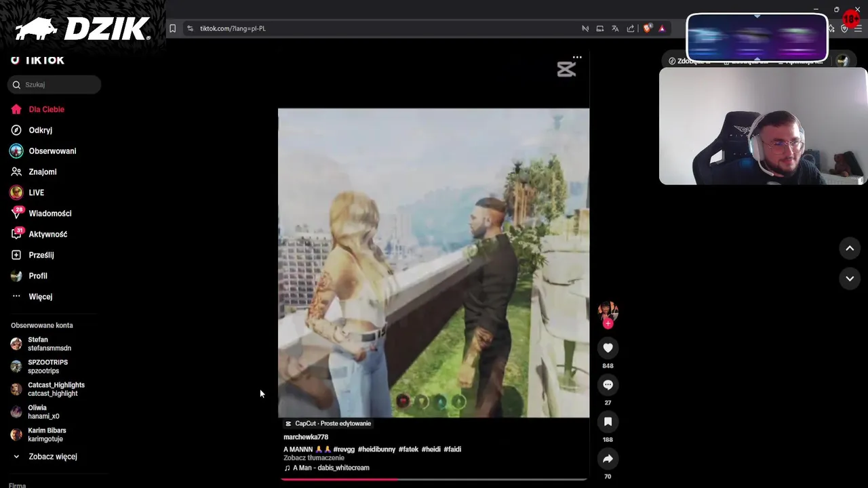Click the #fatek hashtag

pyautogui.click(x=408, y=449)
